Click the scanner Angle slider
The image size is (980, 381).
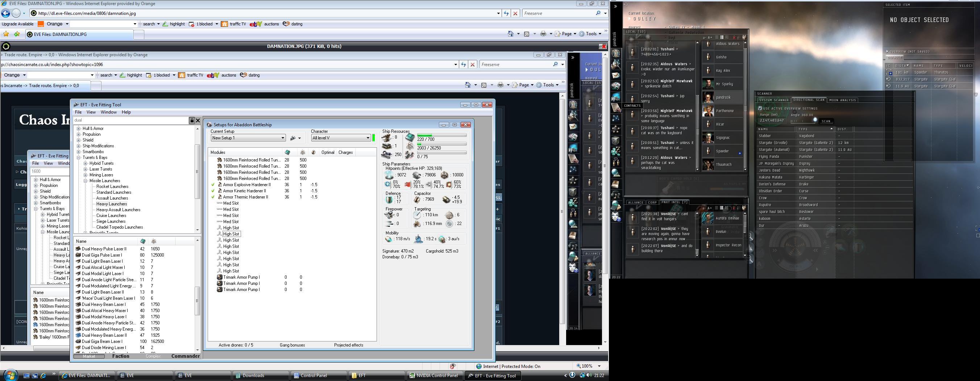coord(803,121)
